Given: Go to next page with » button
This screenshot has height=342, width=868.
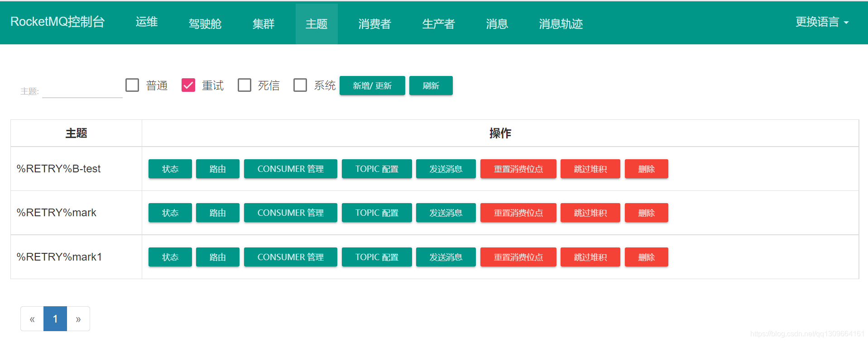Looking at the screenshot, I should 78,319.
